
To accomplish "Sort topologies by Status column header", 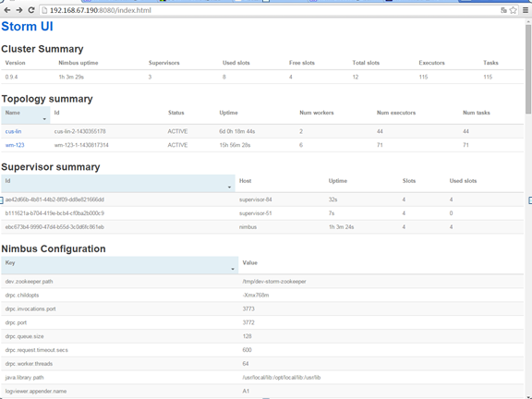I will pyautogui.click(x=176, y=113).
